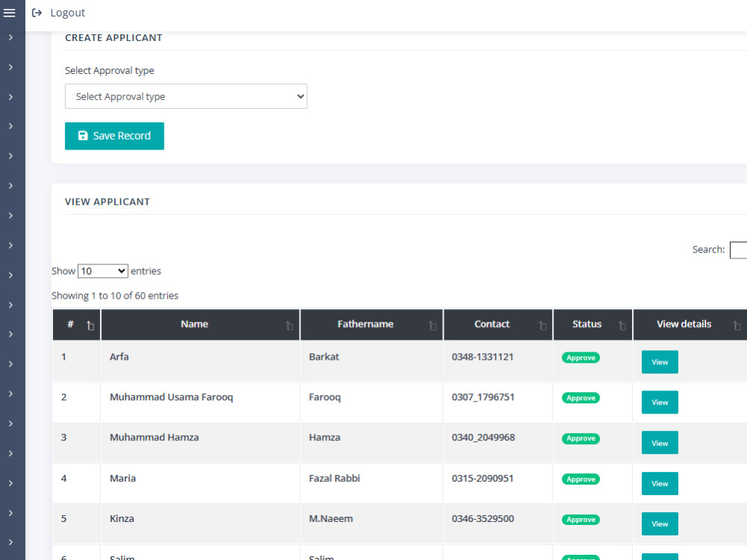This screenshot has height=560, width=747.
Task: Click the Approve badge for Muhammad Usama Farooq
Action: [580, 398]
